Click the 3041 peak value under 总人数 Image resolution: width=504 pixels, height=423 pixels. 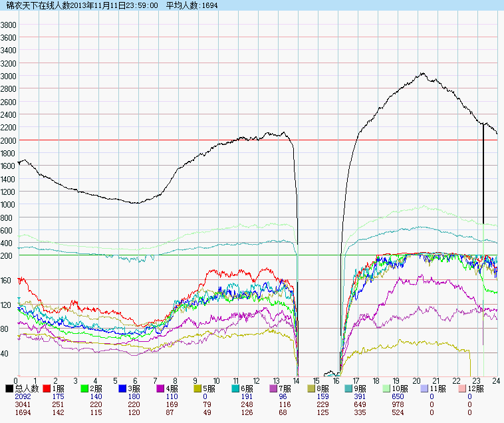coord(23,404)
